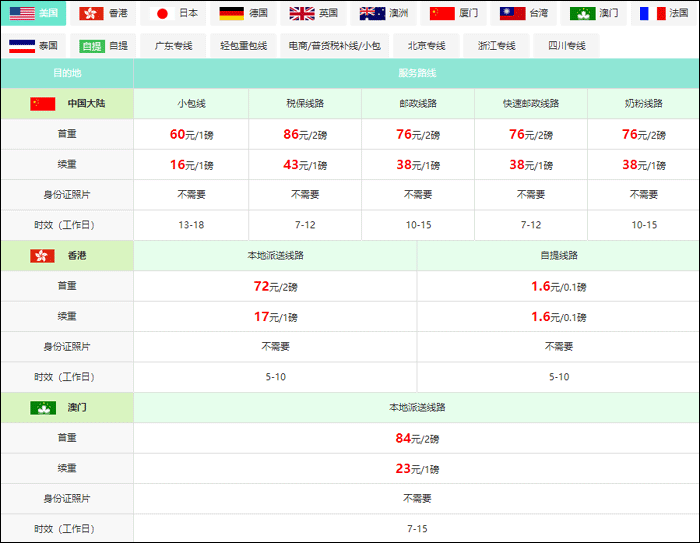Click the 小包线 route column header

click(191, 104)
